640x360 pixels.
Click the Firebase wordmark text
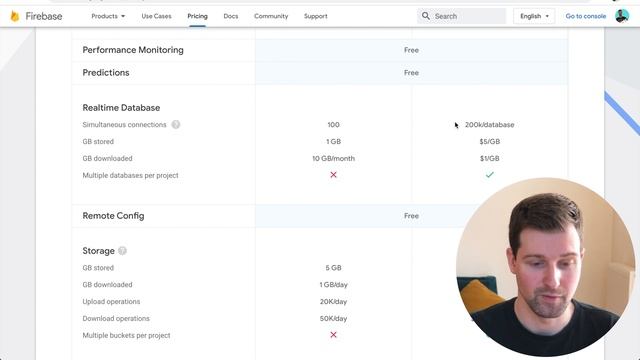click(x=44, y=16)
